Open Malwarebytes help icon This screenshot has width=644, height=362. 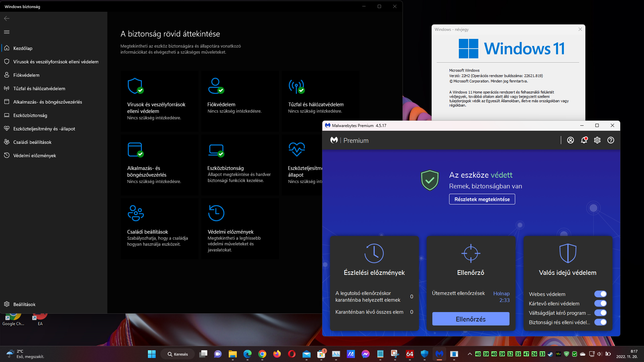pyautogui.click(x=611, y=140)
